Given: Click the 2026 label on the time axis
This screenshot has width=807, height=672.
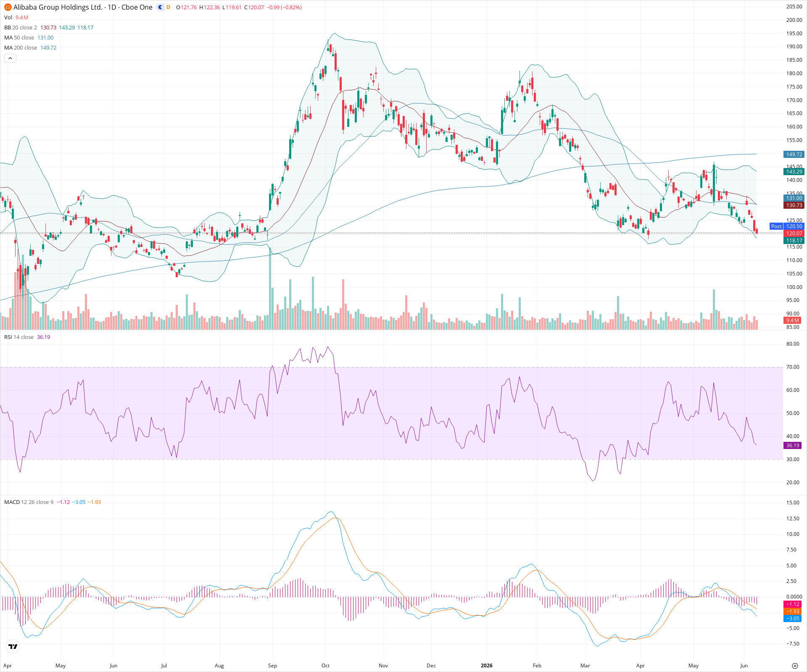Looking at the screenshot, I should pyautogui.click(x=486, y=666).
